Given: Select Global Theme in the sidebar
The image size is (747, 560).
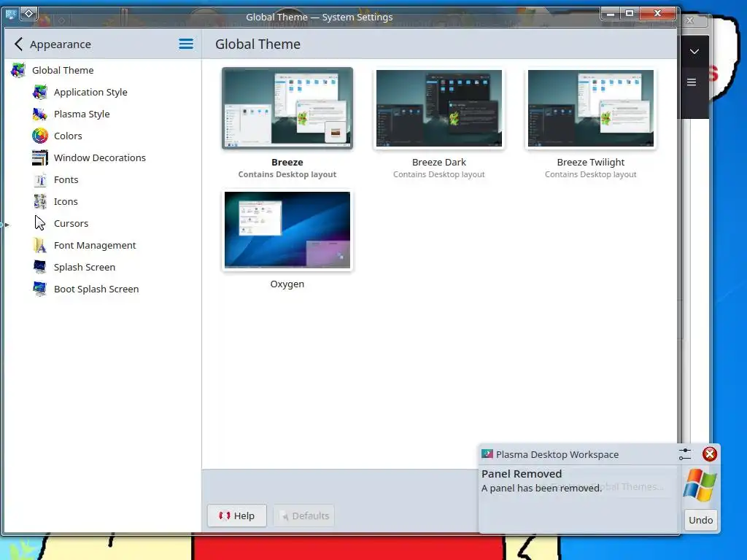Looking at the screenshot, I should click(x=63, y=70).
